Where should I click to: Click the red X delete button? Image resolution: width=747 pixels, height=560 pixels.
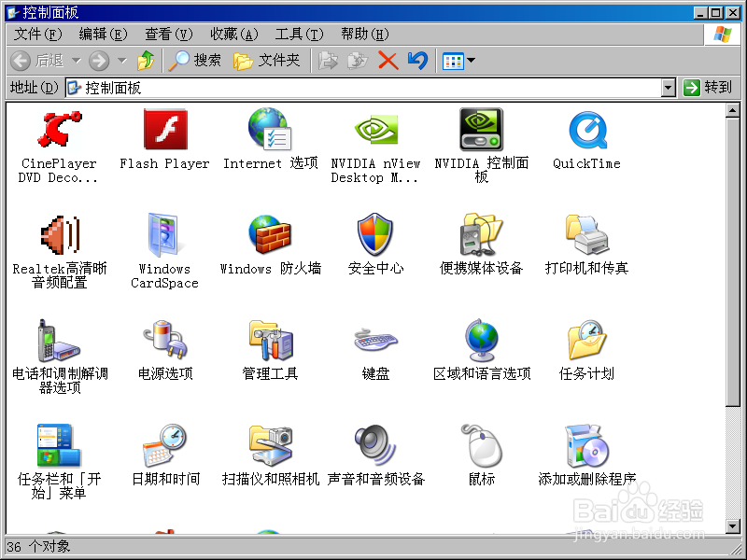(388, 61)
